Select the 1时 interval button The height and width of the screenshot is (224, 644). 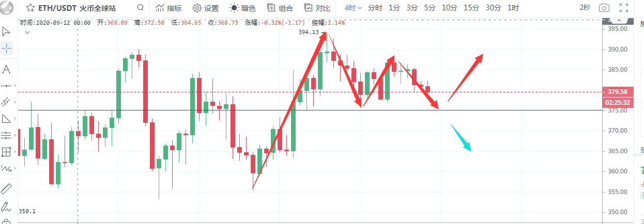pyautogui.click(x=513, y=8)
